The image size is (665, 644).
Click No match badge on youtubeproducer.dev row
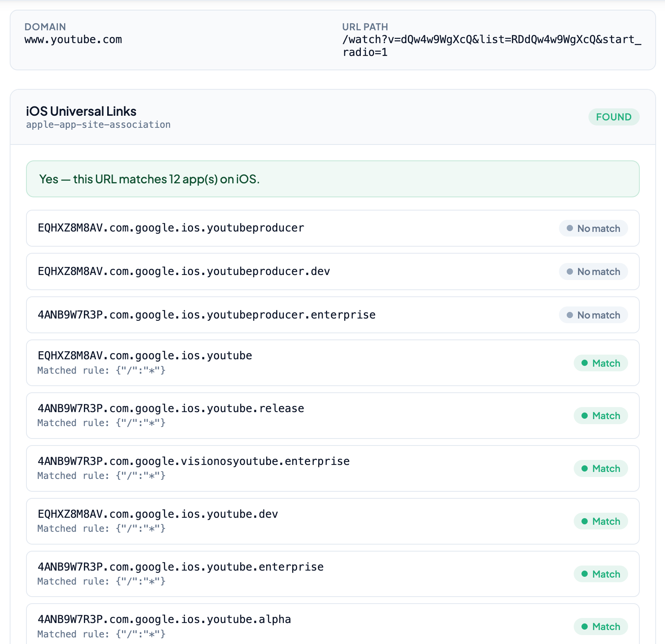[594, 272]
